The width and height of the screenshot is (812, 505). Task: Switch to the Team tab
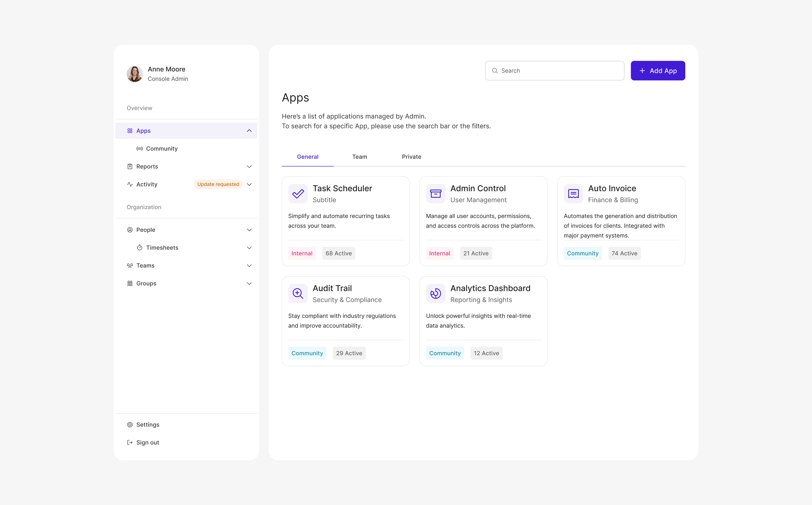tap(360, 157)
